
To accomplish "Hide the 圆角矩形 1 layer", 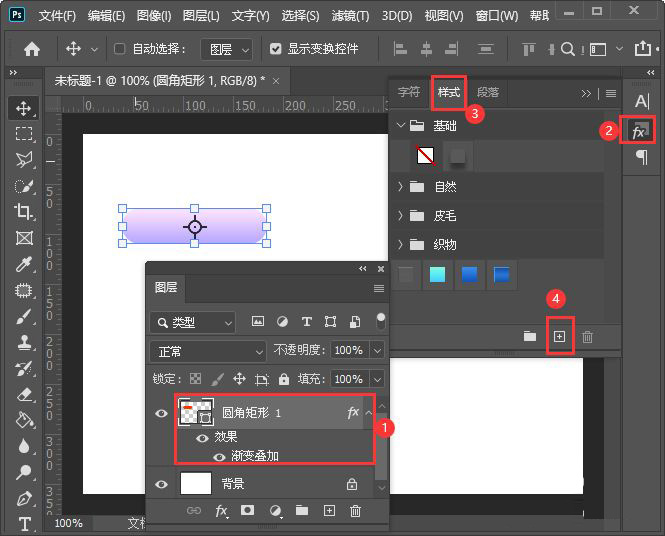I will tap(161, 413).
